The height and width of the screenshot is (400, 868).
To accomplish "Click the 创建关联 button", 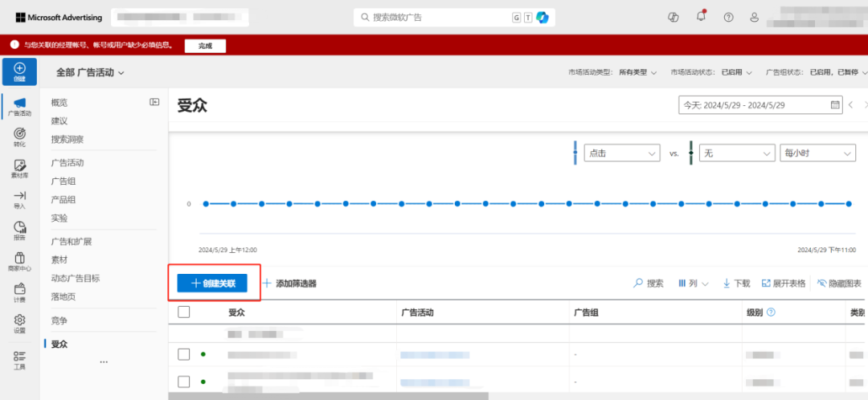I will [x=212, y=284].
